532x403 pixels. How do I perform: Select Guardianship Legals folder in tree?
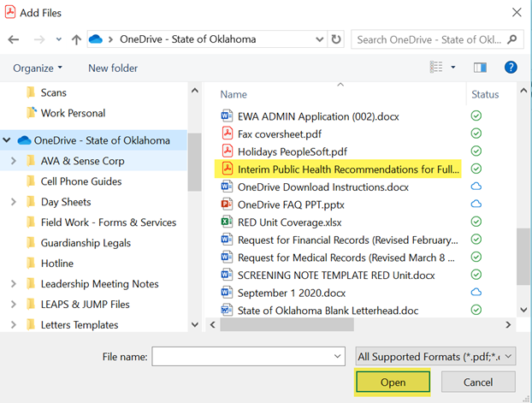coord(86,242)
